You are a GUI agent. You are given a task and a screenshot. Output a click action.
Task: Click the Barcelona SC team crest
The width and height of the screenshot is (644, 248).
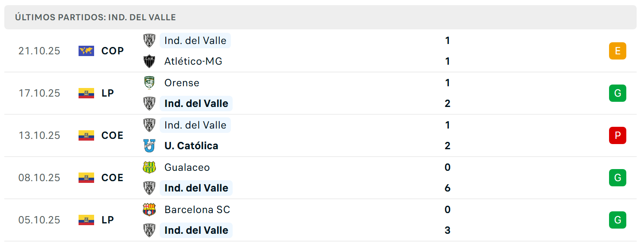(x=149, y=210)
